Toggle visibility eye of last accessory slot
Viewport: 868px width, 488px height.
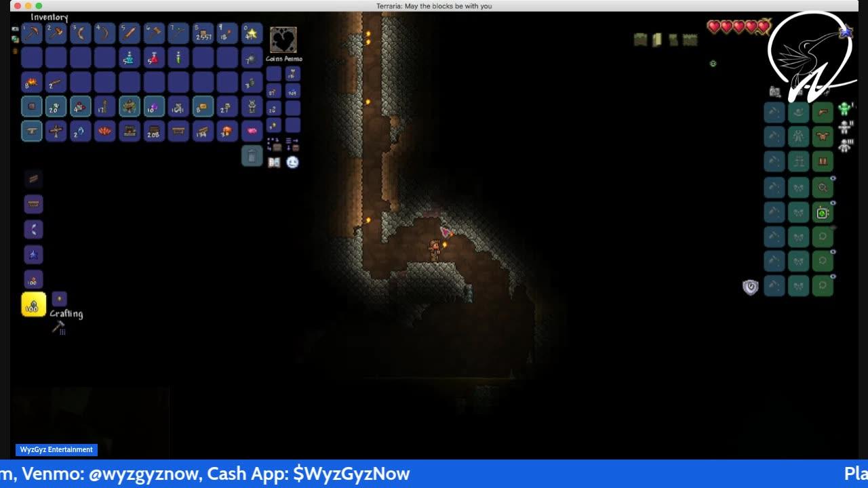pyautogui.click(x=833, y=276)
